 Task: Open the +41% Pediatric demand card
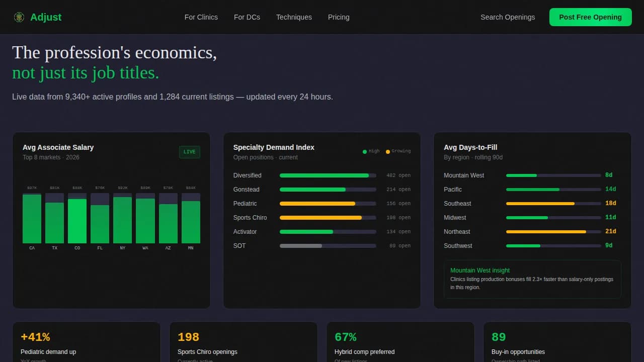(86, 342)
